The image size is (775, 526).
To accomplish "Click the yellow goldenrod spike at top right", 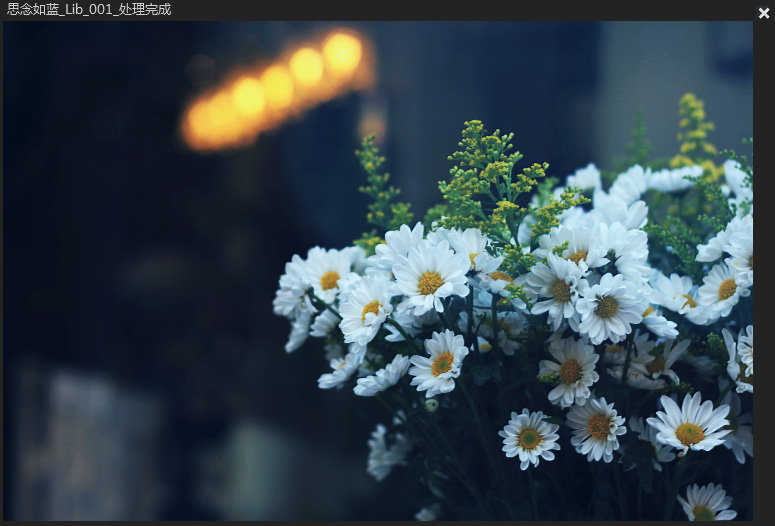I will [x=695, y=130].
